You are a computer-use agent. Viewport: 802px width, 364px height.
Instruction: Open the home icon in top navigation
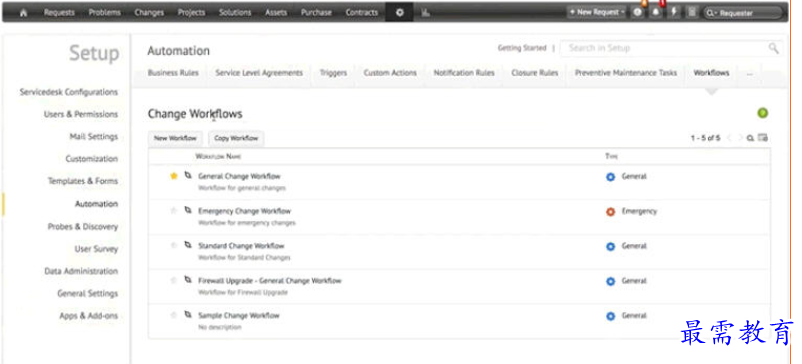pos(23,13)
